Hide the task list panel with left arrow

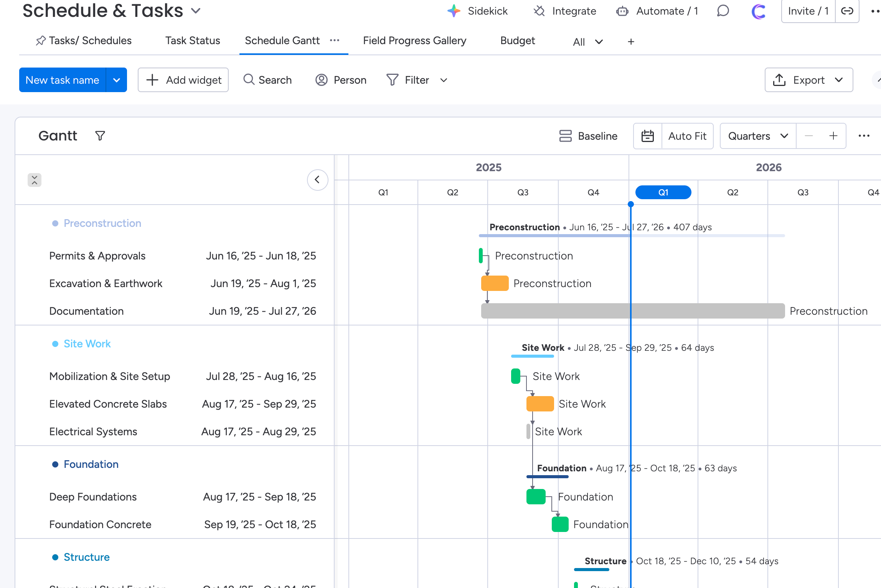[317, 180]
